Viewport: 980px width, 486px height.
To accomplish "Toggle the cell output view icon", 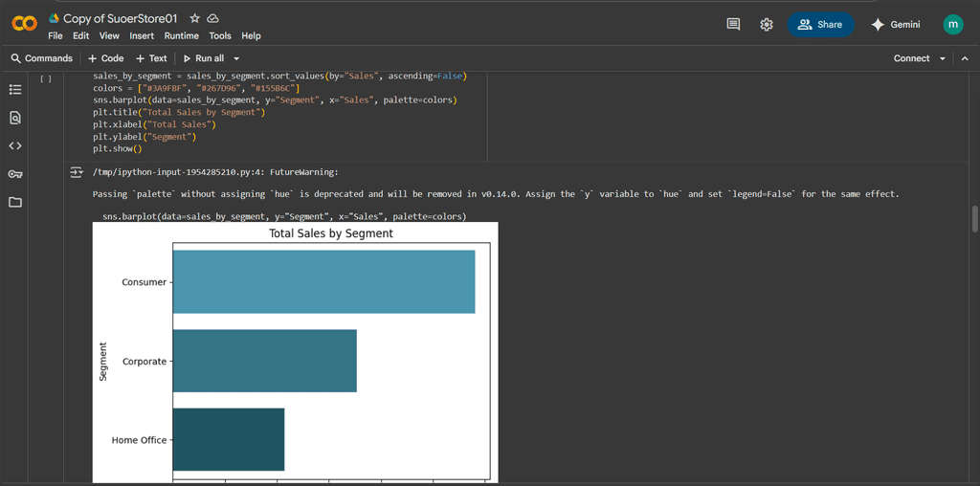I will (77, 172).
